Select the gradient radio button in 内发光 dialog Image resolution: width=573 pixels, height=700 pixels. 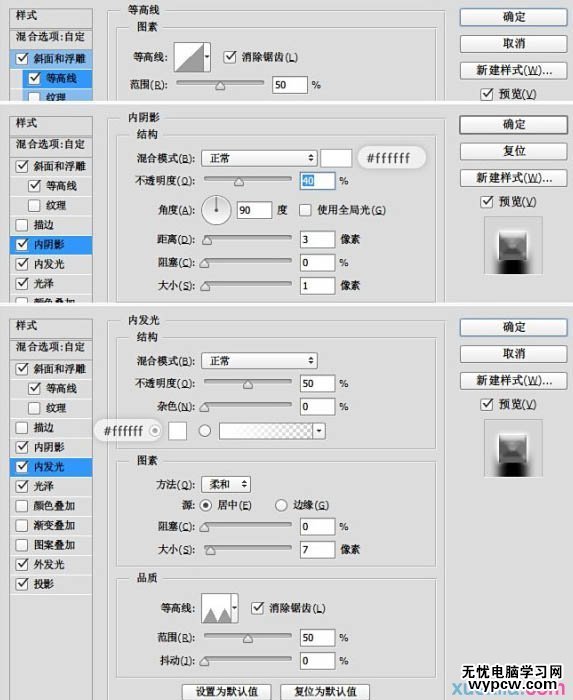click(205, 431)
